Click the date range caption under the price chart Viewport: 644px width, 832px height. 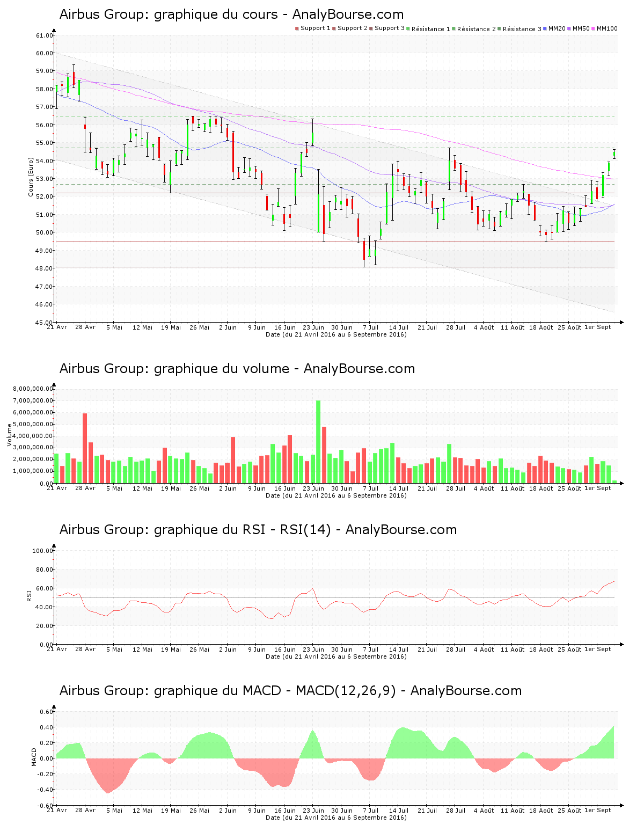[336, 334]
